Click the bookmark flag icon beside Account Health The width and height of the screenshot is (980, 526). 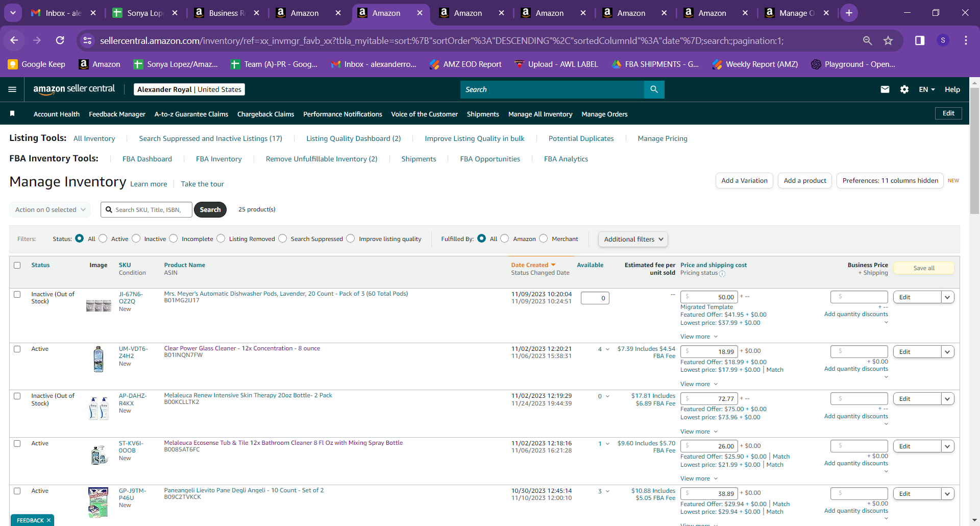[12, 113]
